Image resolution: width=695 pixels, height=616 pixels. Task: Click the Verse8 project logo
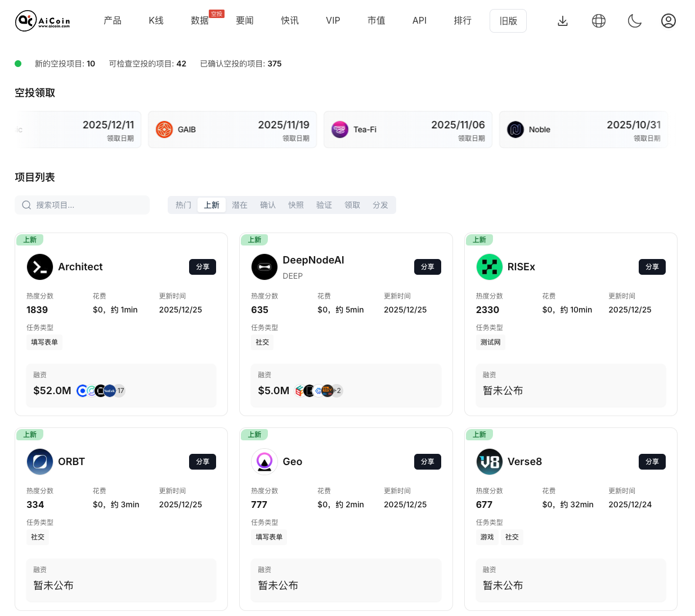[x=489, y=462]
